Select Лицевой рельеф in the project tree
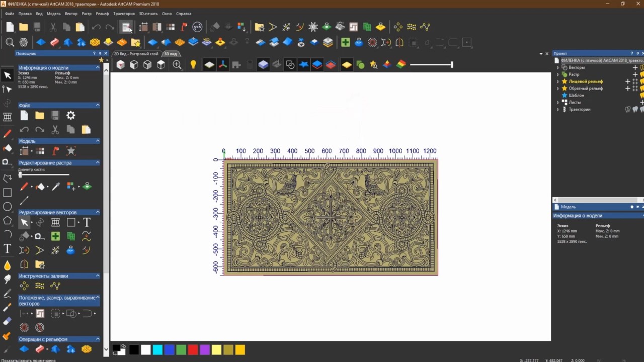644x362 pixels. pyautogui.click(x=586, y=81)
